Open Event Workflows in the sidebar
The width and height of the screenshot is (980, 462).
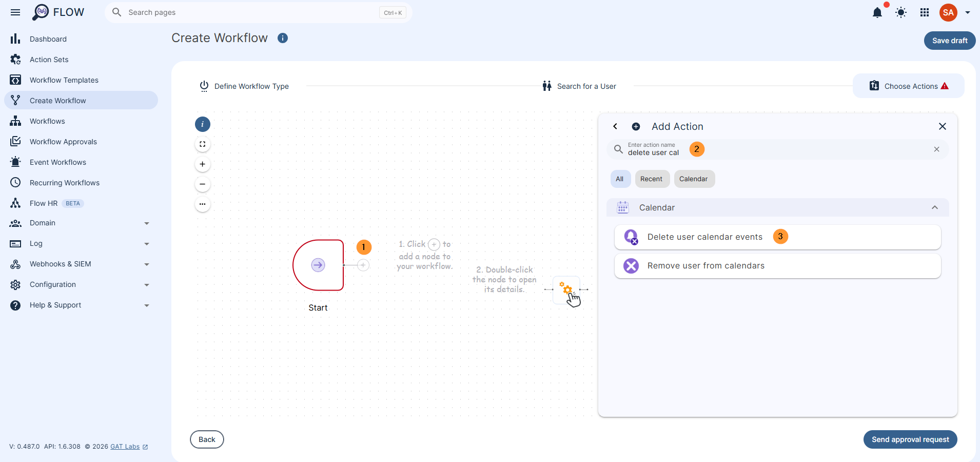point(81,162)
